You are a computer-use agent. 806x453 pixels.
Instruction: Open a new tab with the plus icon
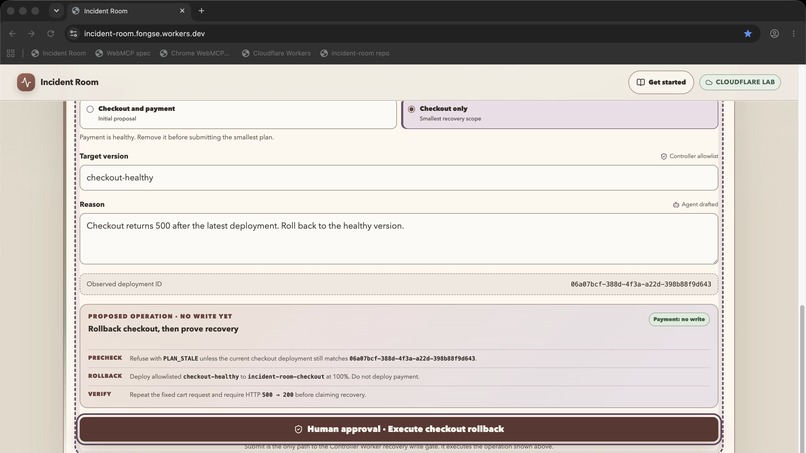(x=202, y=11)
